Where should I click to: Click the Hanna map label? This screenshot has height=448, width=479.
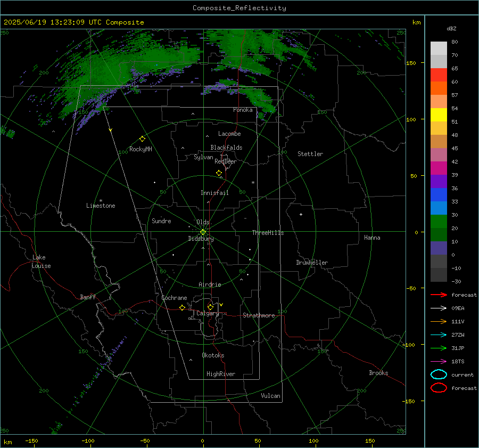pyautogui.click(x=372, y=238)
